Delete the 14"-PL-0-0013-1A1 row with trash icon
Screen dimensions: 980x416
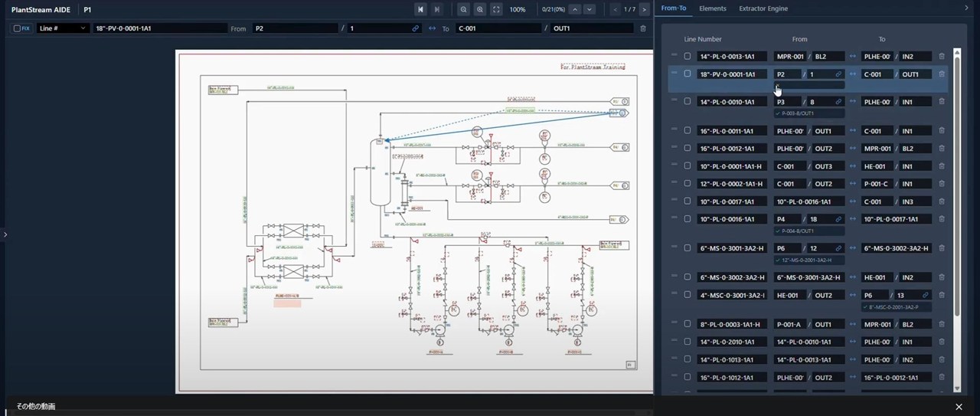(x=942, y=57)
